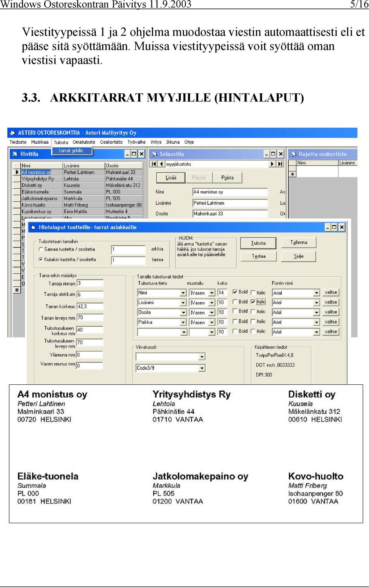Click the new-row asterisk in Rajattu osakortisto
This screenshot has height=588, width=369.
click(293, 174)
